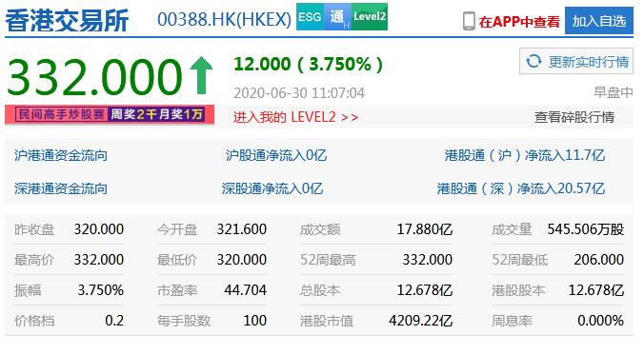Click the refresh arrows icon
Screen dimensions: 644x355
point(533,62)
